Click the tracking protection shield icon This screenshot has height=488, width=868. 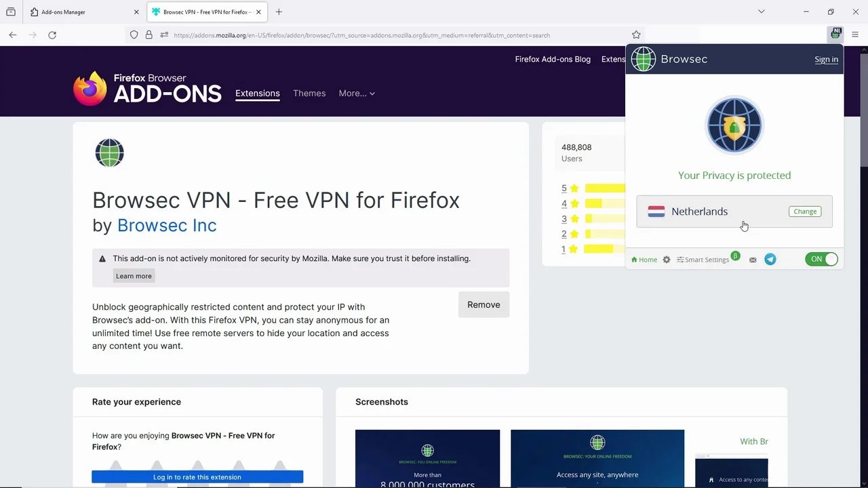(x=134, y=35)
